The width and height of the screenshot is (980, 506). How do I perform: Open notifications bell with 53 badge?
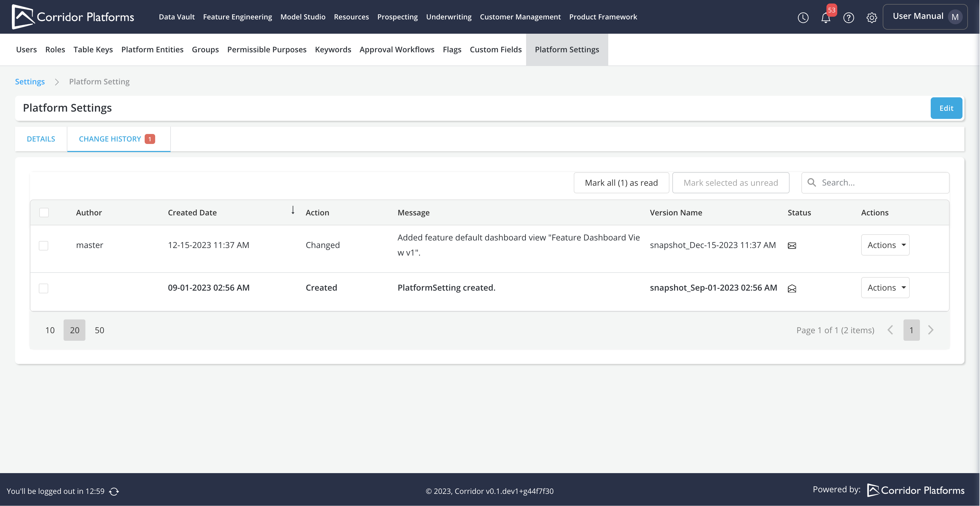(826, 18)
